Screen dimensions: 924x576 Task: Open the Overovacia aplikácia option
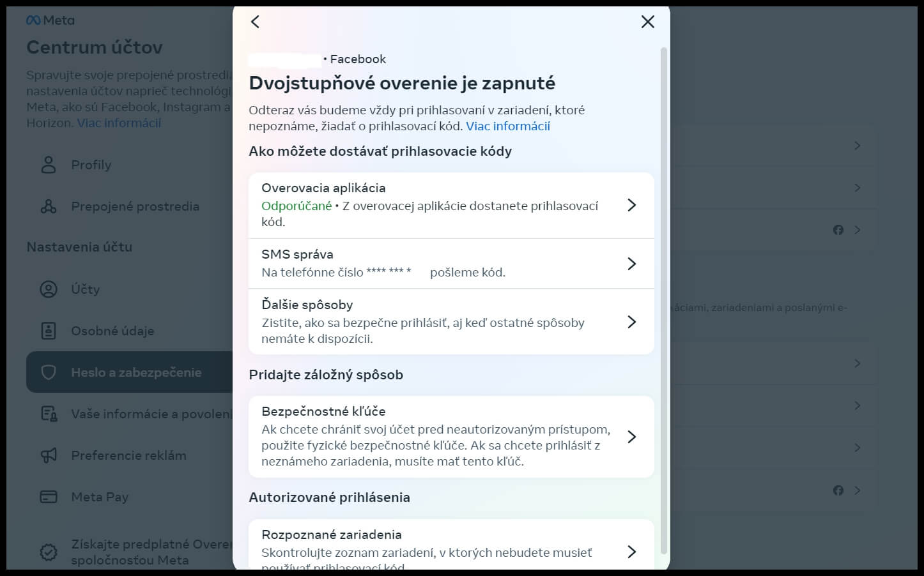coord(451,205)
